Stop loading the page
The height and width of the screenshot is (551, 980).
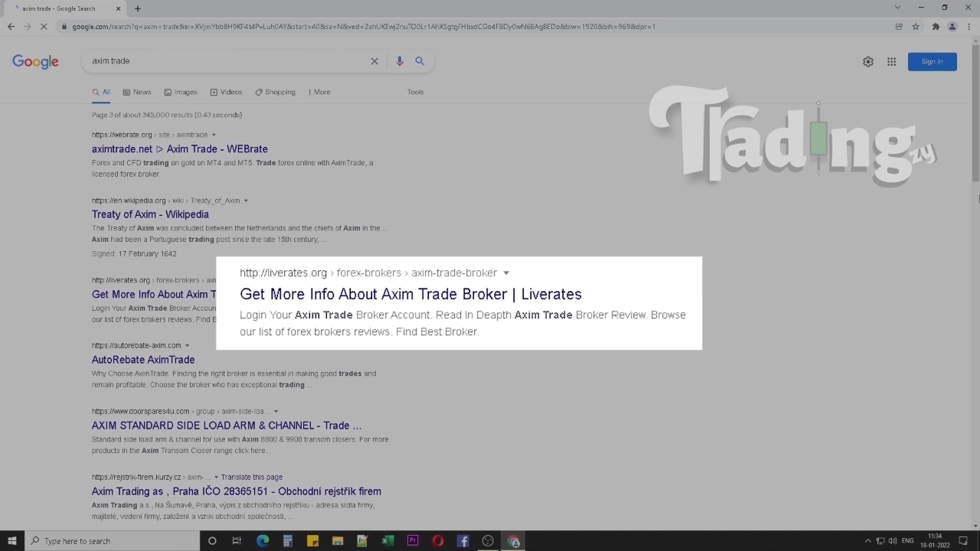(44, 27)
